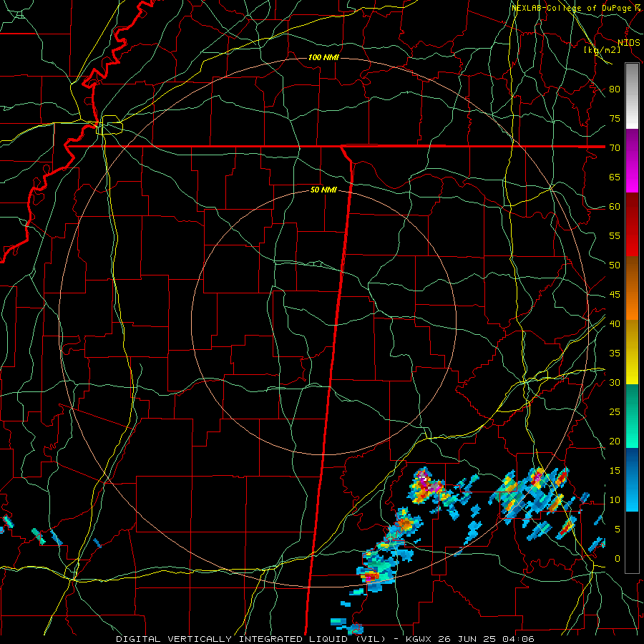
Task: Click the 55 value on the color scale
Action: tap(615, 235)
